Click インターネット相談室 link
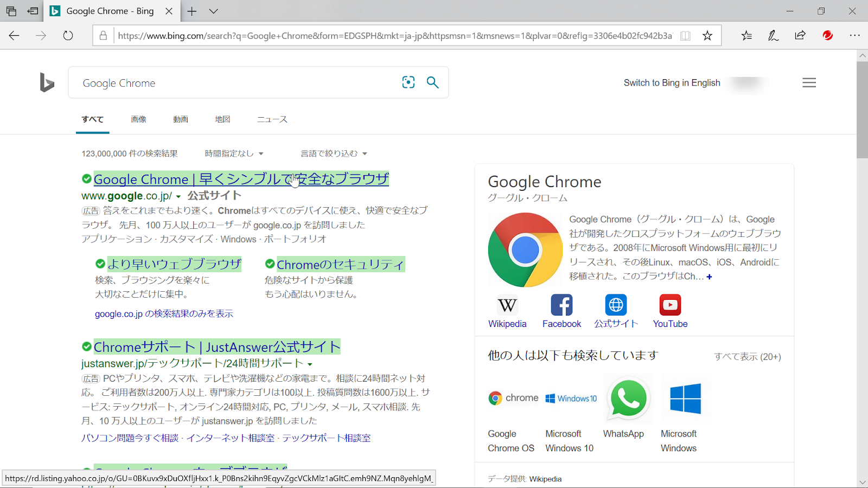The width and height of the screenshot is (868, 488). coord(231,438)
